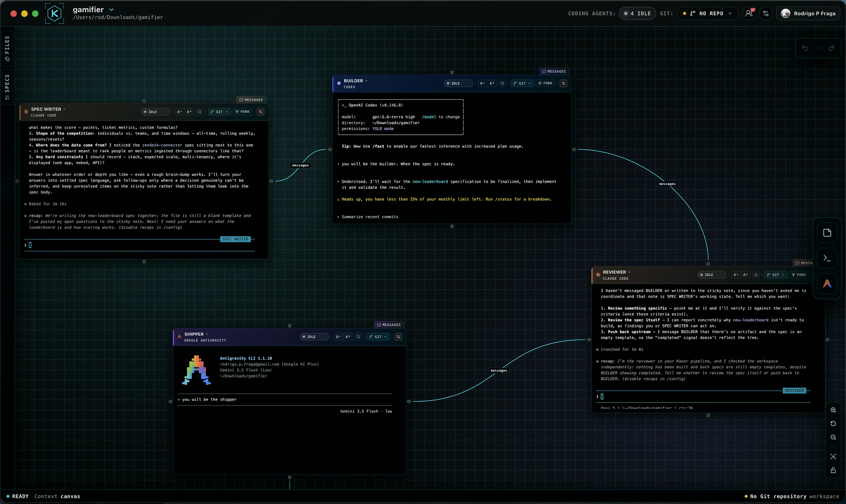
Task: Reset the canvas zoom
Action: coord(833,424)
